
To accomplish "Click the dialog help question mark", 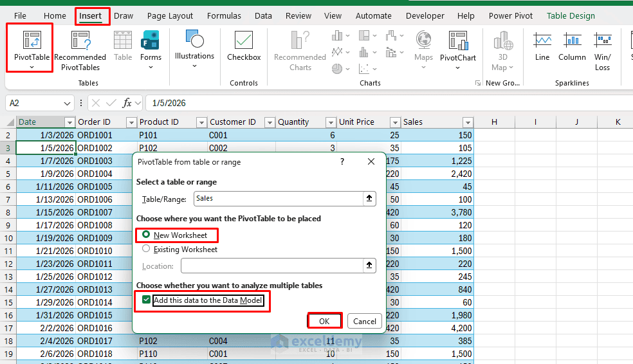I will click(x=342, y=162).
